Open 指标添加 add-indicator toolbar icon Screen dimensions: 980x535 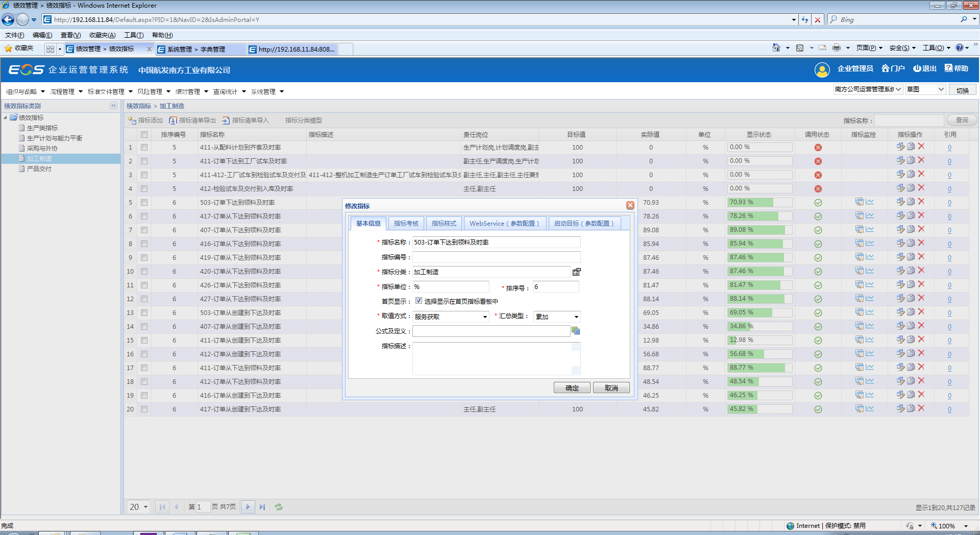pyautogui.click(x=132, y=120)
